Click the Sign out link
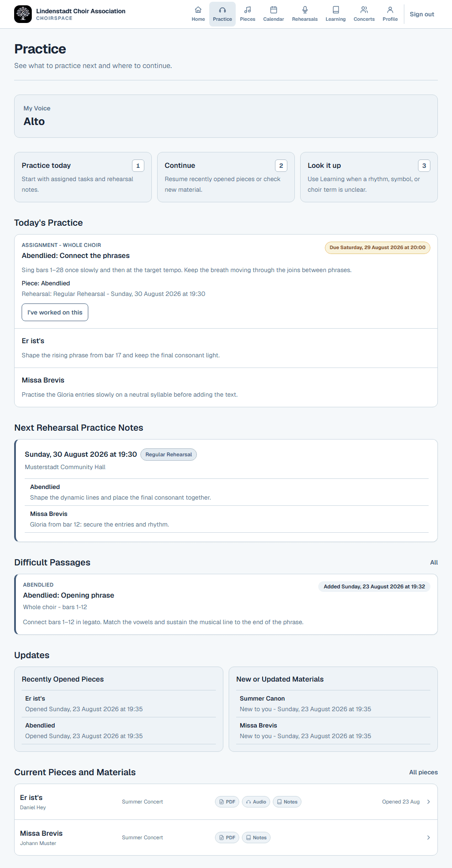452x868 pixels. [x=422, y=14]
